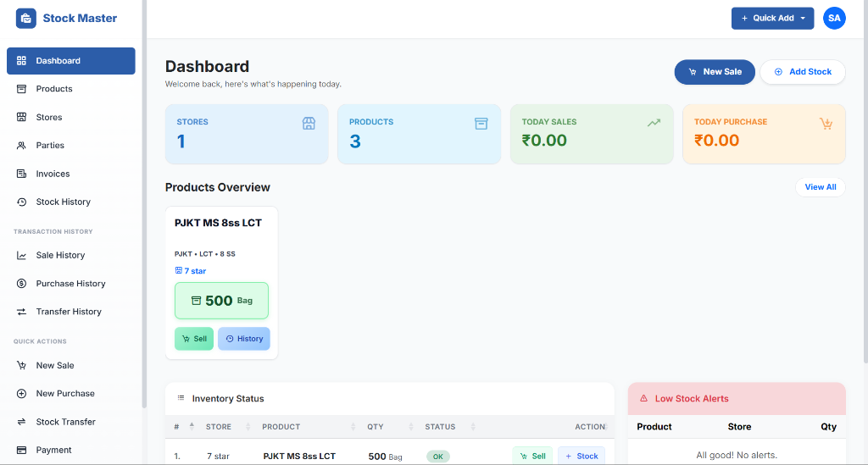Click the New Purchase plus-circle icon

coord(21,394)
